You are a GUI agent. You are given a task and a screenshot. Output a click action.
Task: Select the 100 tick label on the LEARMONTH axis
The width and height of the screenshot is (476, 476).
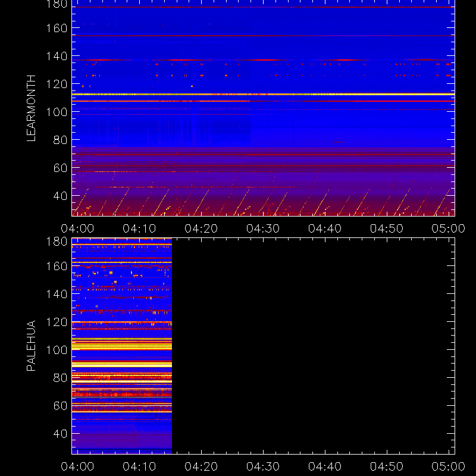point(57,112)
